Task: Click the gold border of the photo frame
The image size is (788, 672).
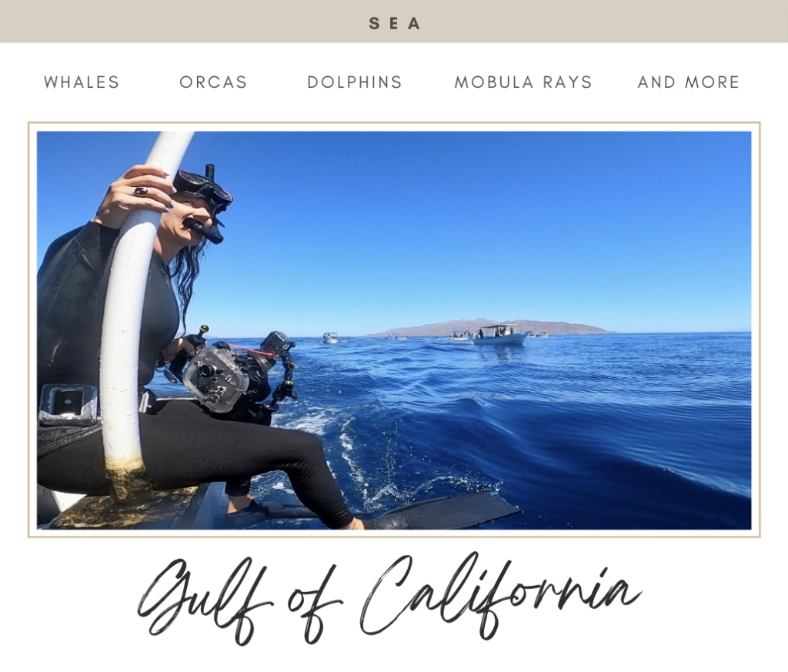Action: pyautogui.click(x=394, y=124)
